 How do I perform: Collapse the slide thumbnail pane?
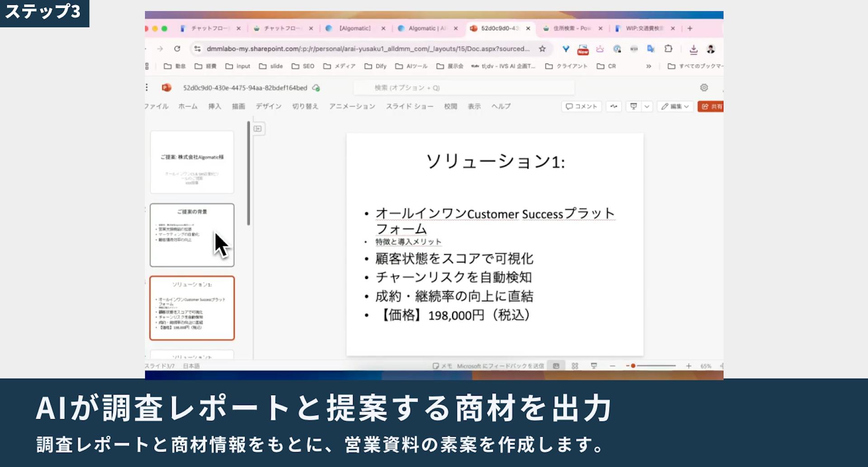[x=257, y=128]
